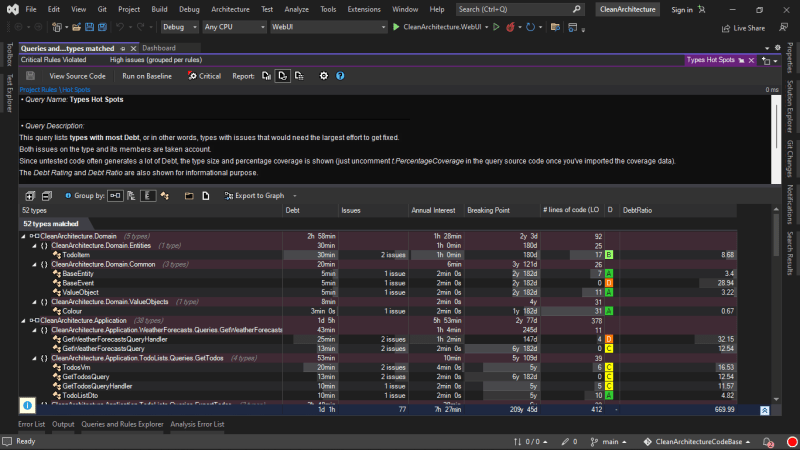Collapse CleanArchitecture.Domain tree node

pos(23,237)
